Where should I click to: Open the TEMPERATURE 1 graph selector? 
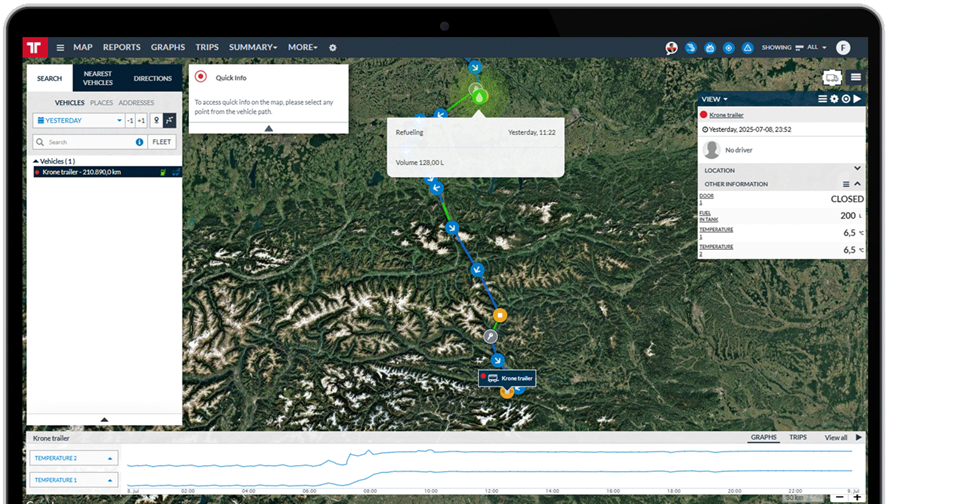[74, 480]
